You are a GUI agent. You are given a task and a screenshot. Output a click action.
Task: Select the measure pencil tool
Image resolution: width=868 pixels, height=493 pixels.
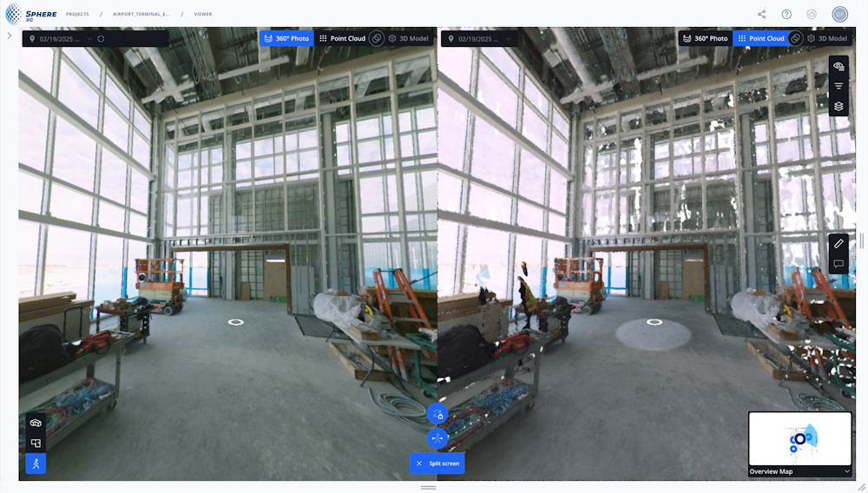point(838,244)
